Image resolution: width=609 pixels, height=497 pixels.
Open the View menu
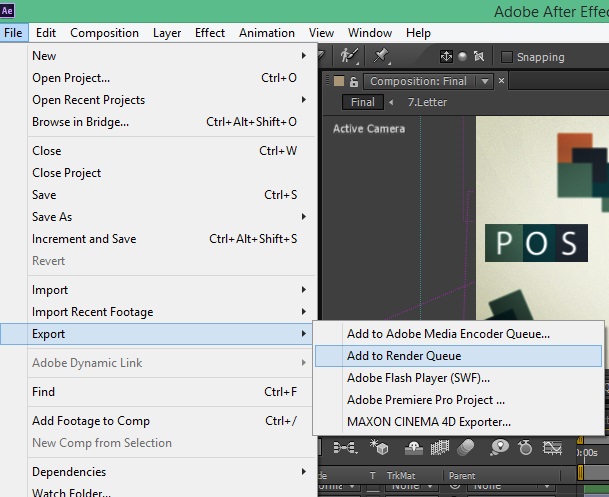click(x=321, y=33)
